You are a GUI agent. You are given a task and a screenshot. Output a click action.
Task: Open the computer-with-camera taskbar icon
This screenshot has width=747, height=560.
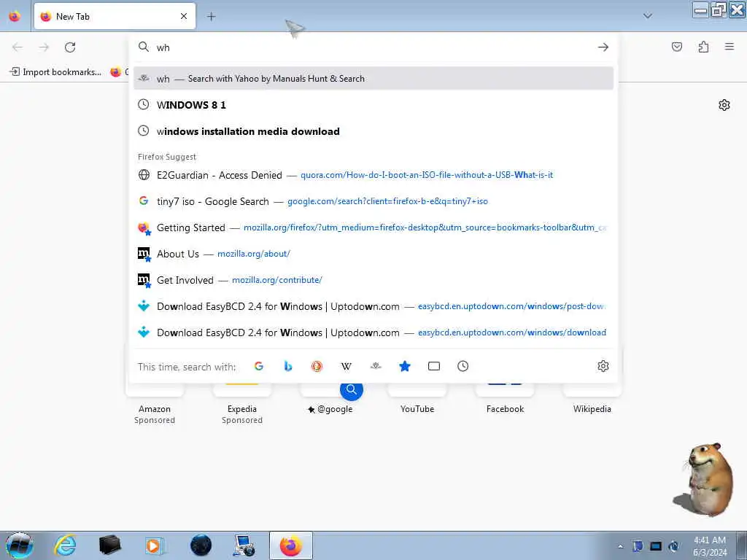click(245, 545)
